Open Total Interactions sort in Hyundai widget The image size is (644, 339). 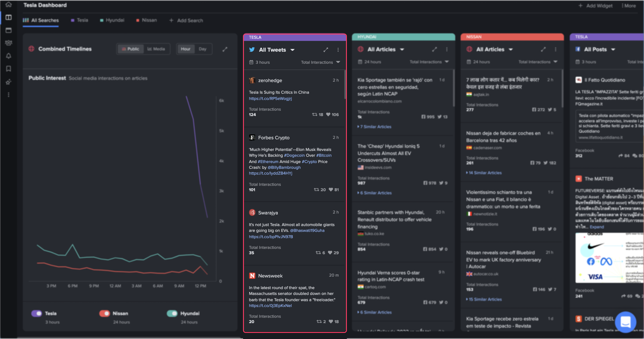pos(429,62)
